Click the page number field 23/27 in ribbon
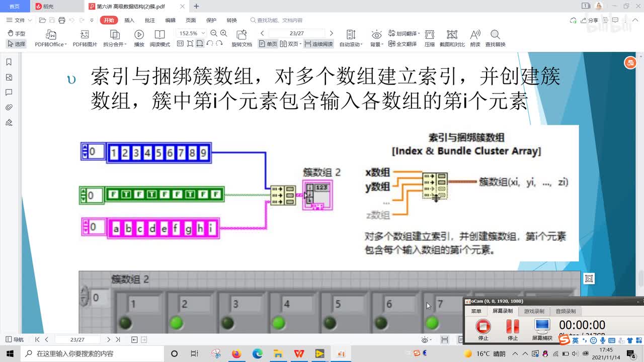The height and width of the screenshot is (362, 644). (x=297, y=33)
